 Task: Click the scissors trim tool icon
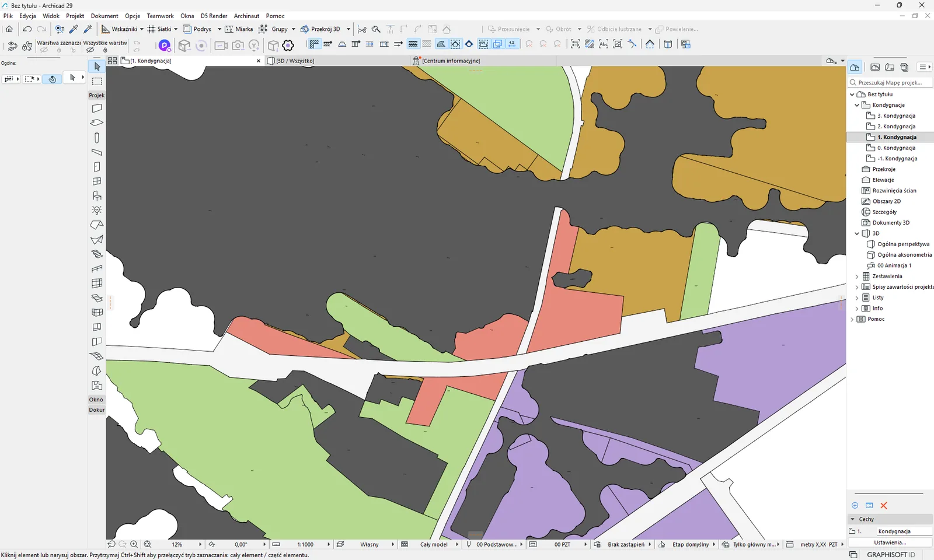pyautogui.click(x=362, y=29)
